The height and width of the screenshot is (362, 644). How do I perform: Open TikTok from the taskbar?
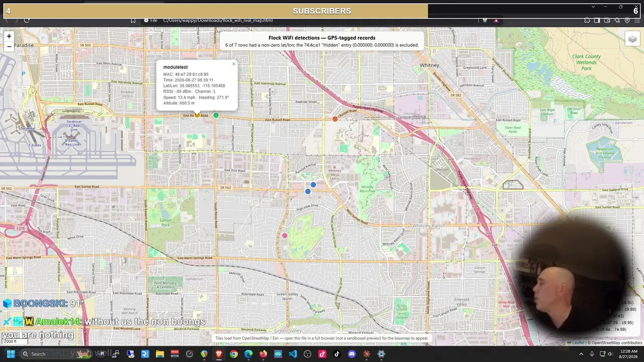[x=337, y=354]
